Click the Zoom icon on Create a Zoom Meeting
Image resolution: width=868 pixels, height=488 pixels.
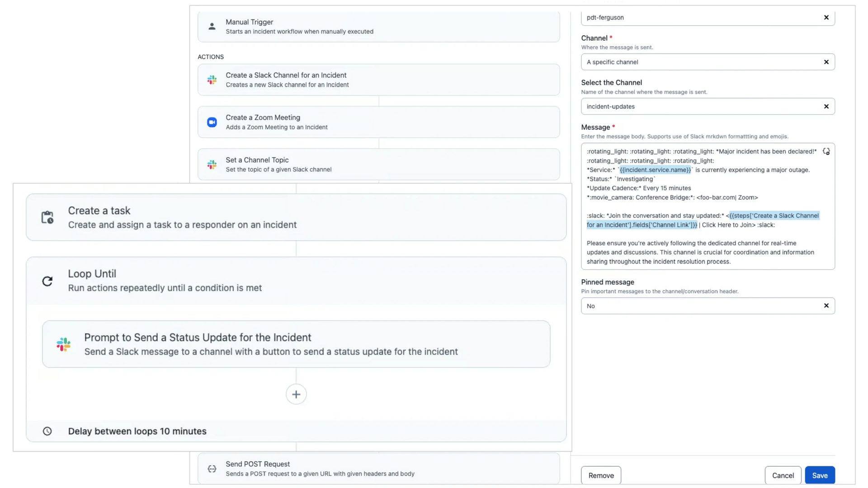pyautogui.click(x=212, y=122)
